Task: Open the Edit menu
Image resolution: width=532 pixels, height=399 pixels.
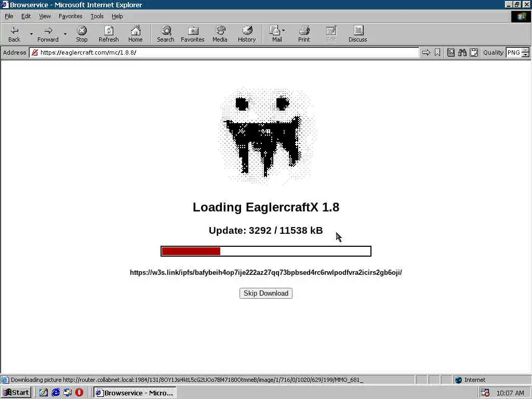Action: (x=26, y=16)
